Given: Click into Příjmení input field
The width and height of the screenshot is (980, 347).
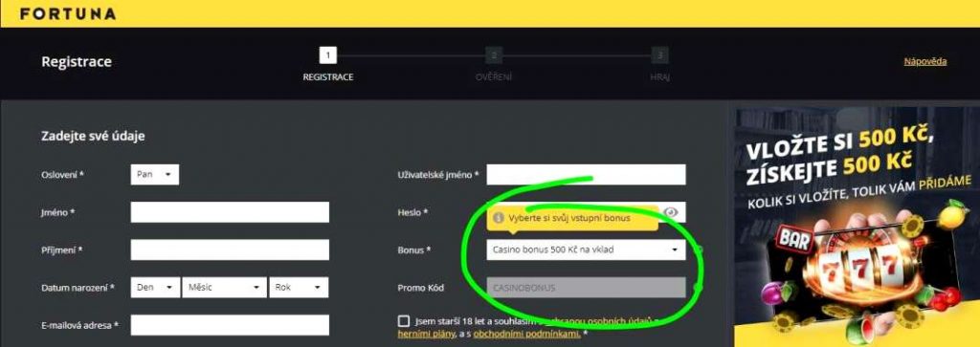Looking at the screenshot, I should [x=230, y=249].
